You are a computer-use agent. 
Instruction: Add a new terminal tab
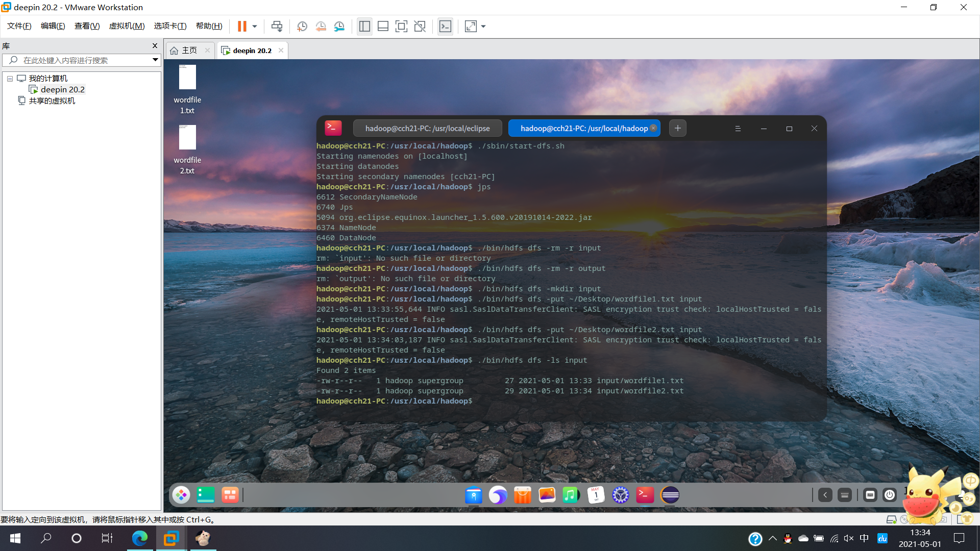(x=678, y=129)
